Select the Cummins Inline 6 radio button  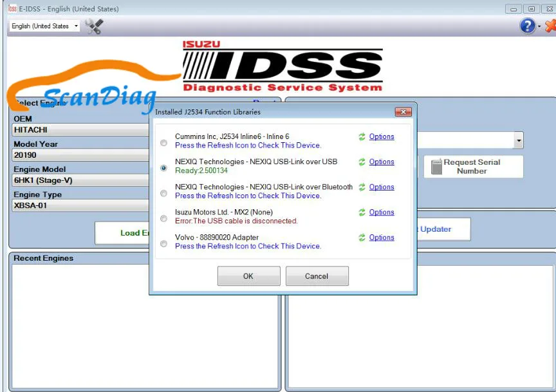(x=163, y=143)
